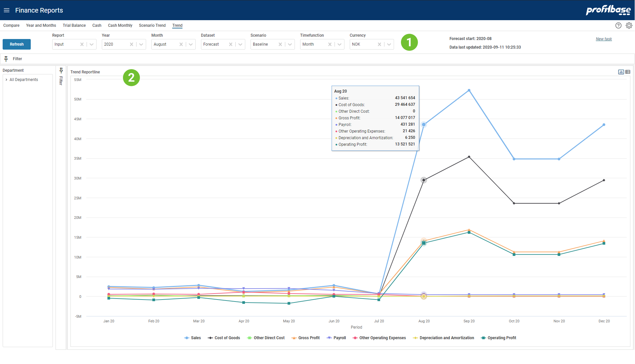
Task: Open the Year dropdown
Action: [141, 44]
